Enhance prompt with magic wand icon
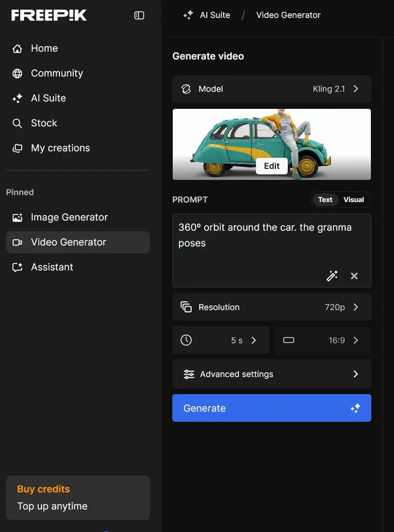The image size is (394, 532). click(x=332, y=276)
